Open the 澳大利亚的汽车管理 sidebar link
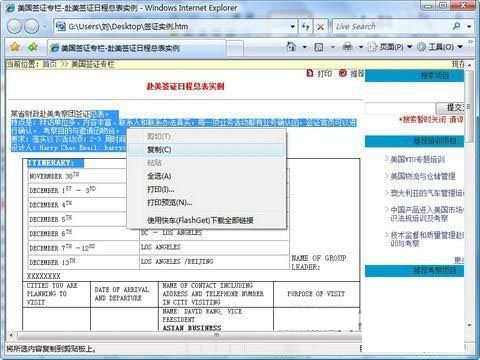480x360 pixels. [x=427, y=193]
